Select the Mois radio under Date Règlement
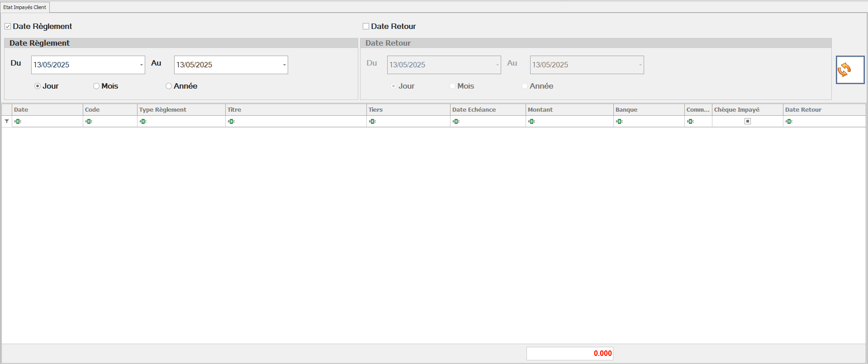The image size is (868, 364). pos(96,86)
